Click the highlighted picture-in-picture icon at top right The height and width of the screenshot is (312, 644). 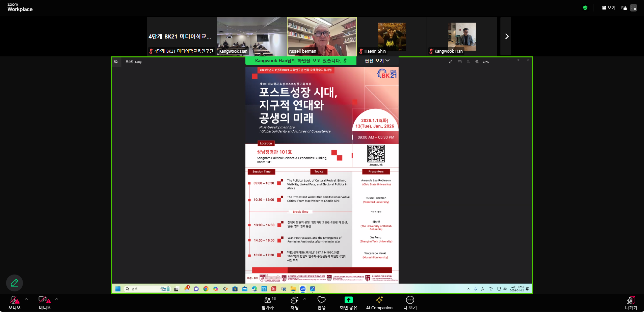[x=634, y=8]
